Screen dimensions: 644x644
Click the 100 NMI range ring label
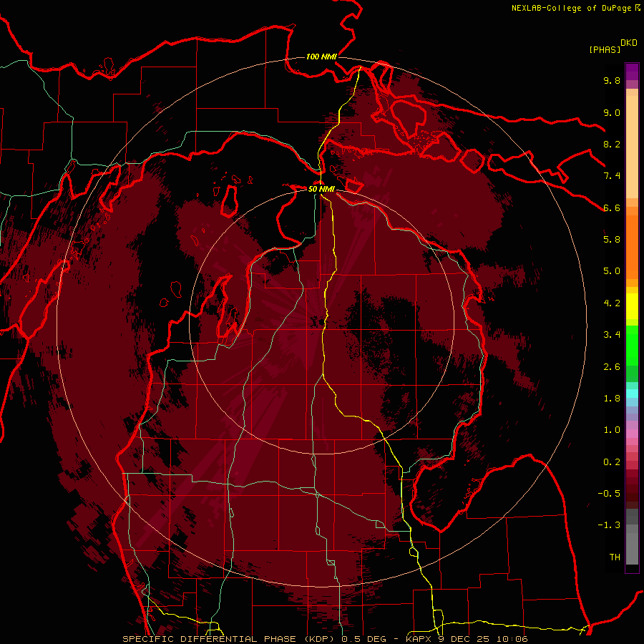pos(321,57)
